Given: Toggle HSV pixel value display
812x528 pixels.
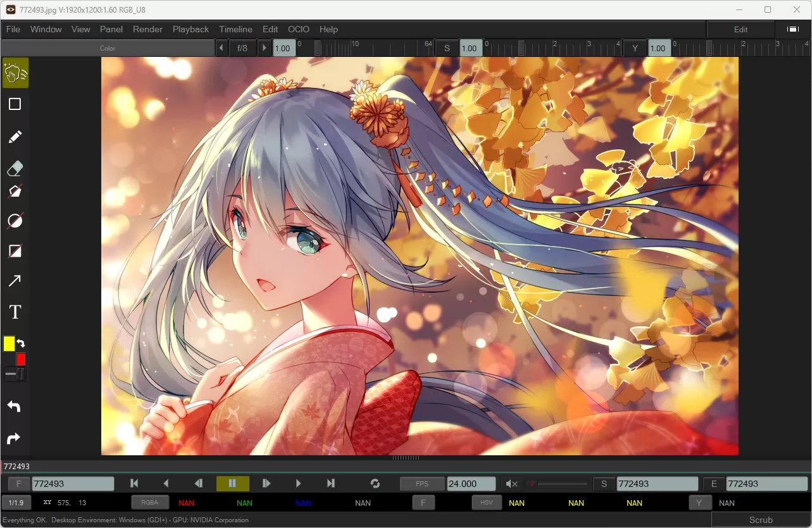Looking at the screenshot, I should 487,503.
